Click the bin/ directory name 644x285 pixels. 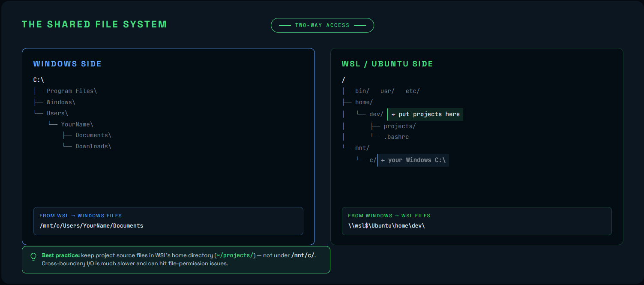[362, 91]
